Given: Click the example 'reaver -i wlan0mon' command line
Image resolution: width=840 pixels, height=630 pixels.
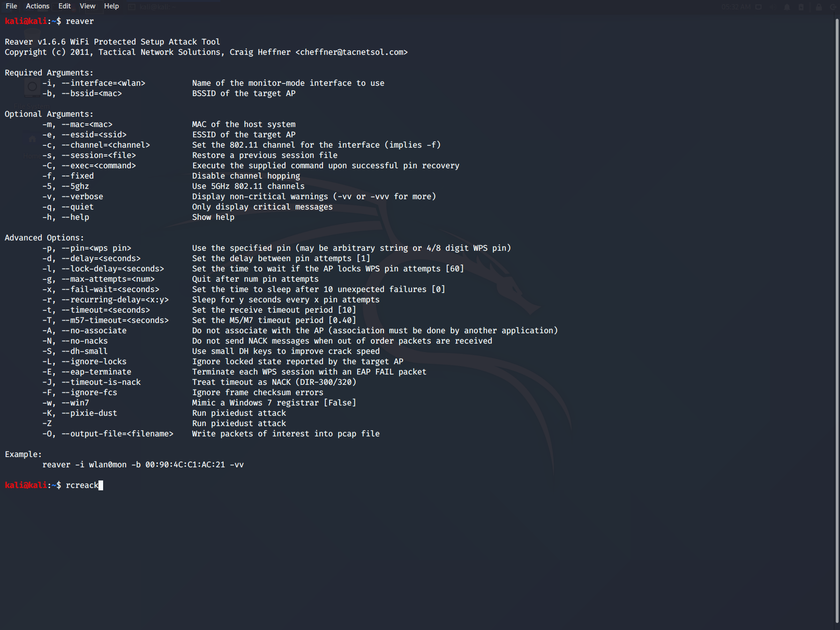Looking at the screenshot, I should [143, 465].
